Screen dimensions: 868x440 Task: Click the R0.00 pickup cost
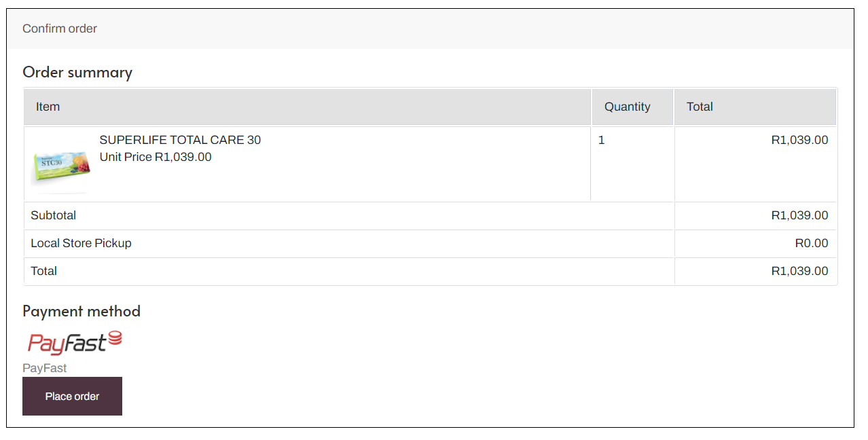(x=811, y=243)
